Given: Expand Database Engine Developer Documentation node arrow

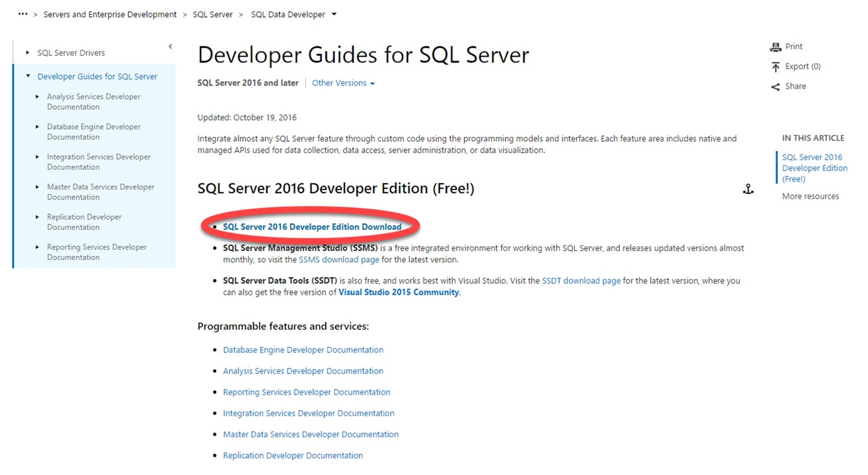Looking at the screenshot, I should 37,126.
